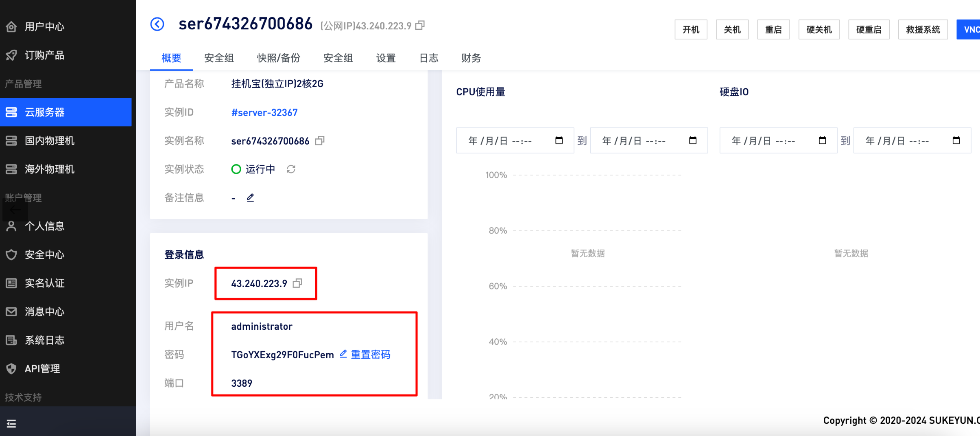Collapse the sidebar using the bottom menu icon

(x=11, y=423)
